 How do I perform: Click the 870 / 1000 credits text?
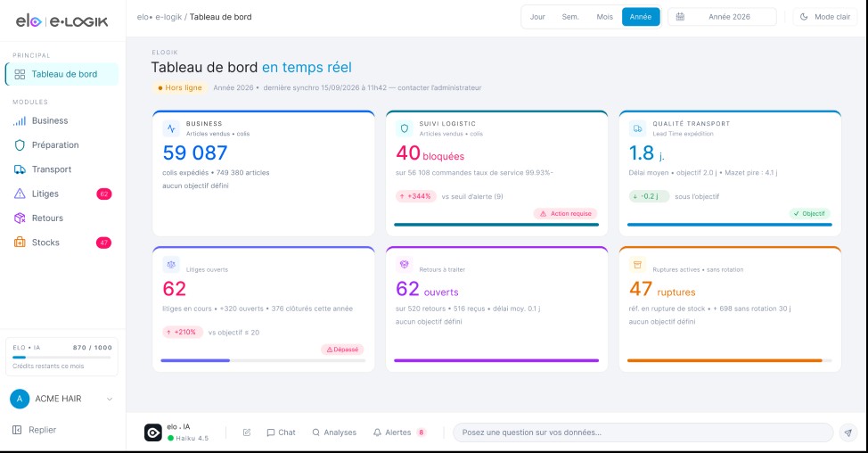92,348
